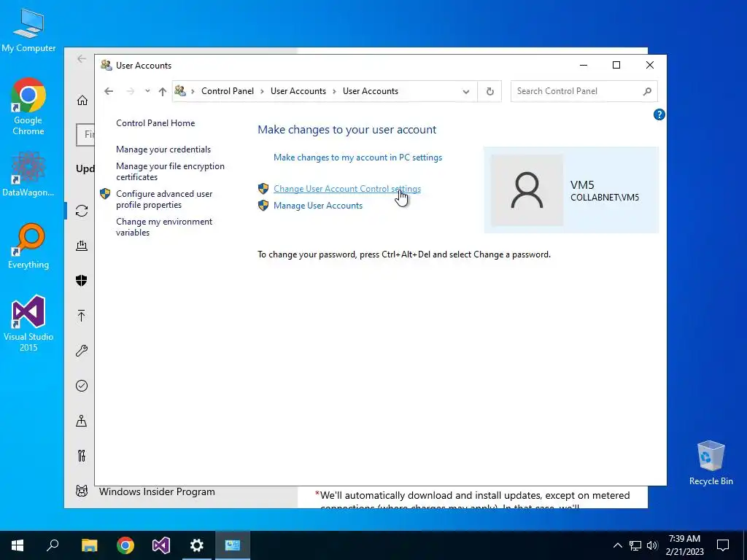Click the search magnifier in Control Panel
The height and width of the screenshot is (560, 747).
647,91
